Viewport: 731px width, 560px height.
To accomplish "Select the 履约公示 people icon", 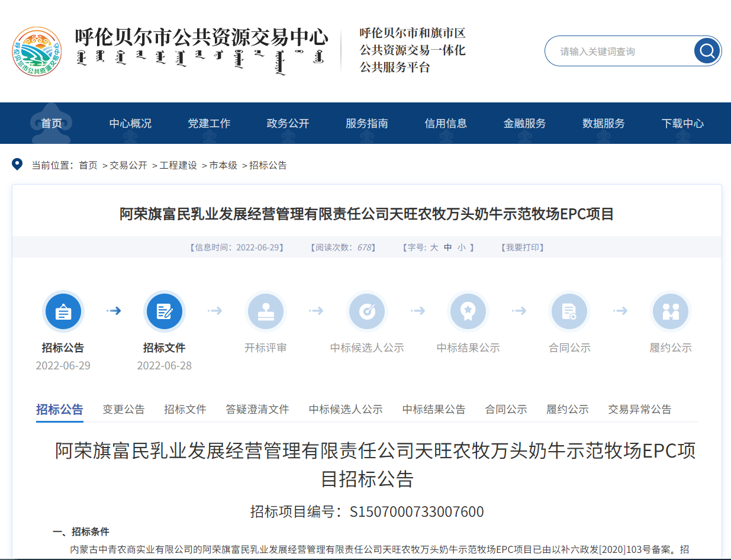I will tap(671, 311).
